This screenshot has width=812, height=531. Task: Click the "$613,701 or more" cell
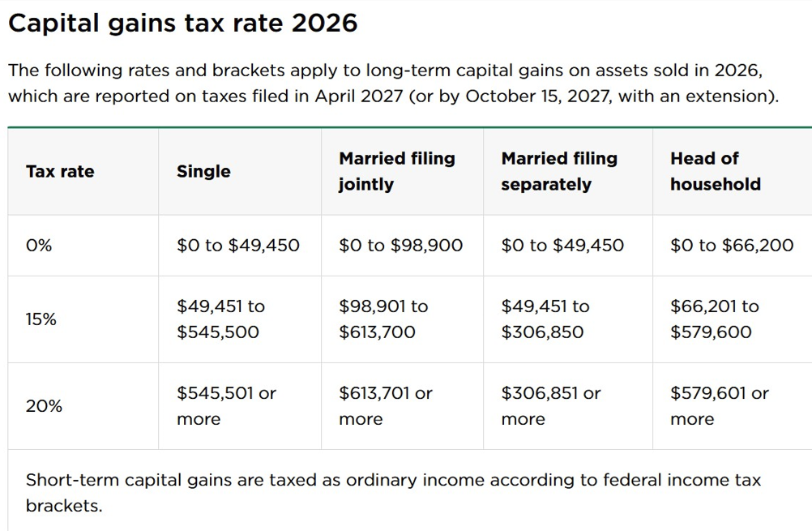click(x=386, y=406)
